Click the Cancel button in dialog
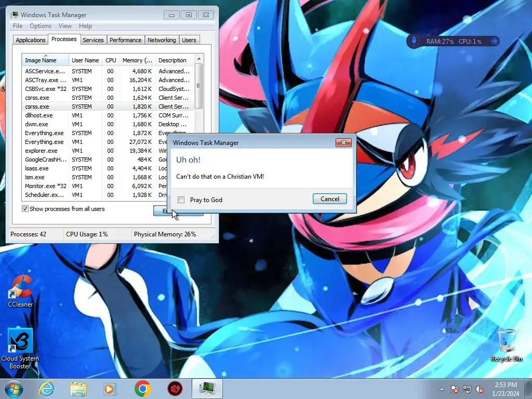The height and width of the screenshot is (399, 532). [x=330, y=199]
